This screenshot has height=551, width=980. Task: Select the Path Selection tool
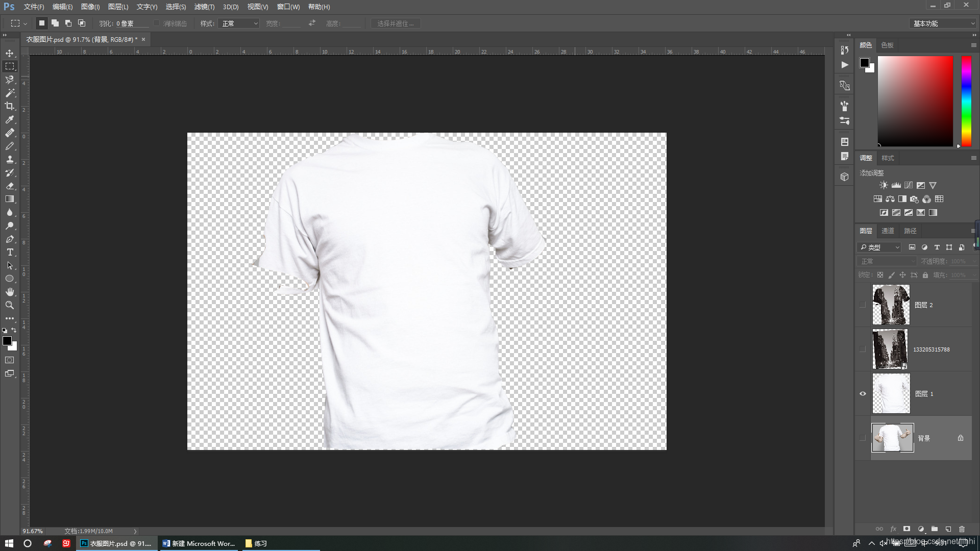coord(10,265)
